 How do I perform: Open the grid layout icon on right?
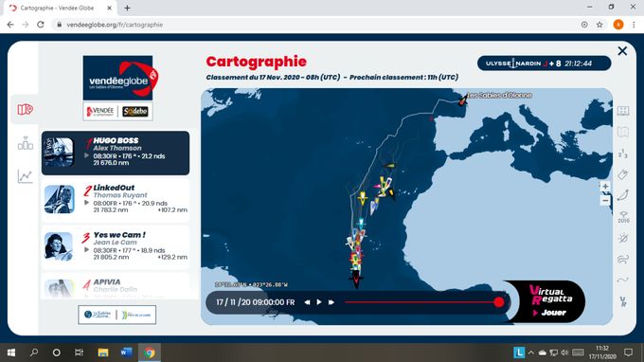point(622,111)
